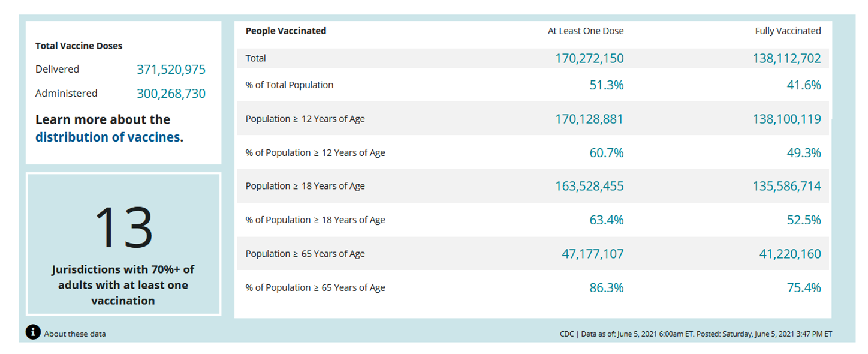Click the CDC data as of date footer
Viewport: 868px width, 354px height.
695,334
